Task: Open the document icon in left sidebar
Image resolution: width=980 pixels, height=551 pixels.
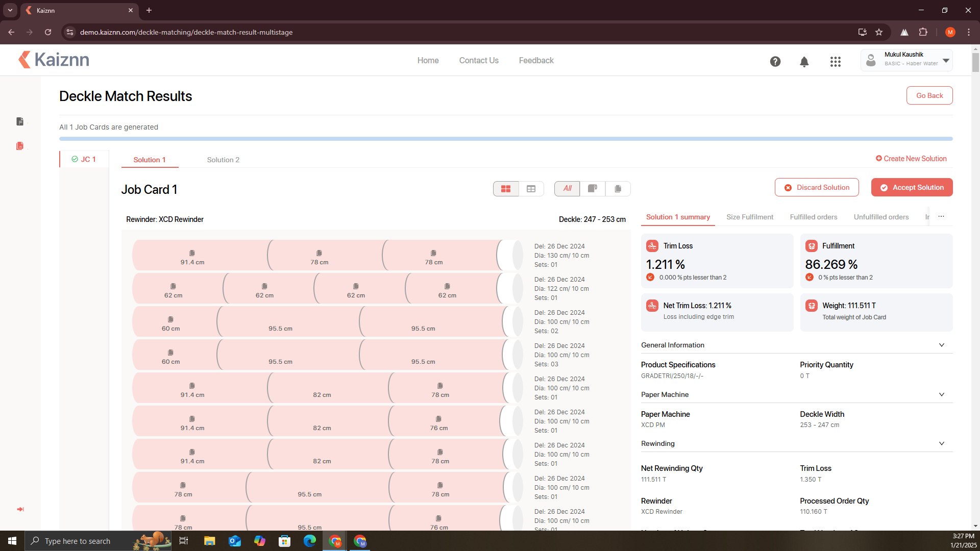Action: (x=20, y=121)
